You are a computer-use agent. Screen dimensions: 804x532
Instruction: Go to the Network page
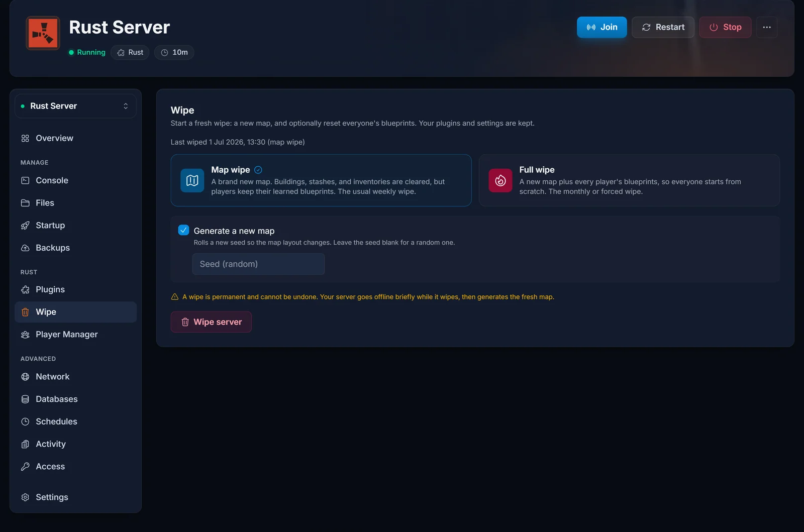[x=75, y=377]
